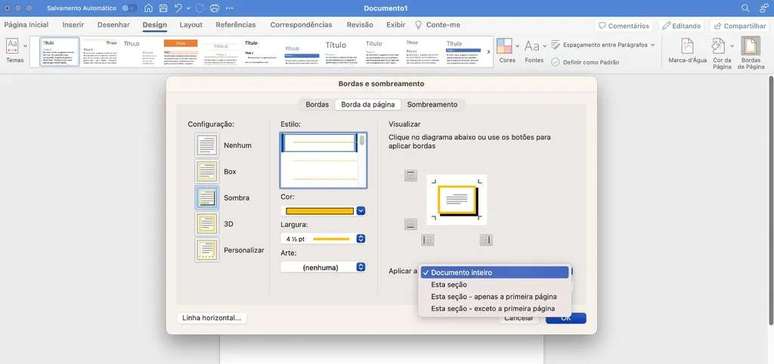This screenshot has width=774, height=364.
Task: Open the Undo history dropdown arrow
Action: 188,9
